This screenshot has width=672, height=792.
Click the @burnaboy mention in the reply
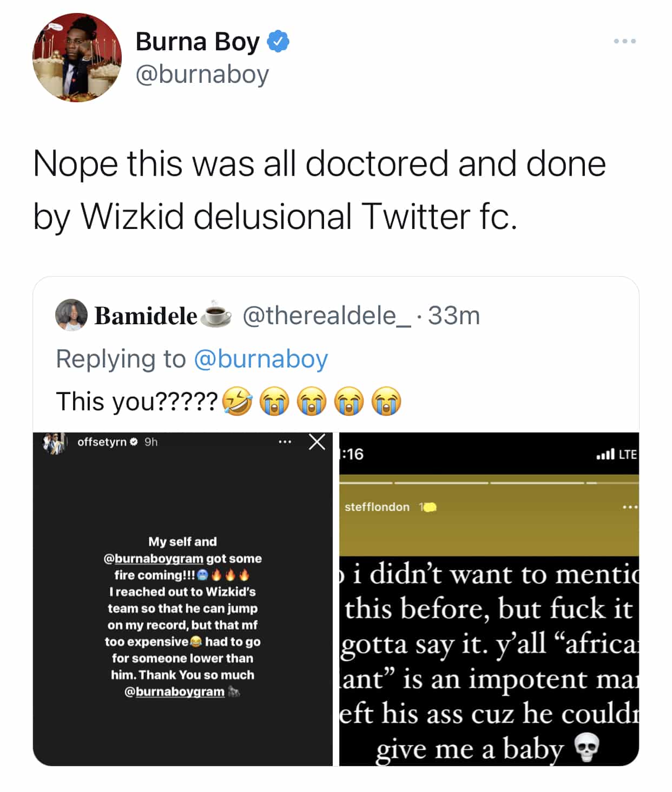point(260,358)
